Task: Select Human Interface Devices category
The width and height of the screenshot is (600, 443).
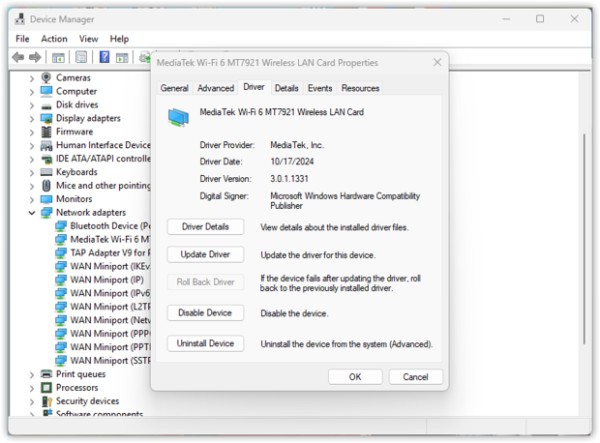Action: tap(95, 145)
